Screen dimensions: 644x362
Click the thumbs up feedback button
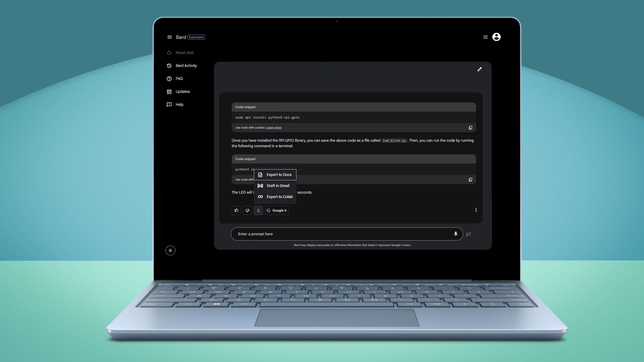point(236,210)
